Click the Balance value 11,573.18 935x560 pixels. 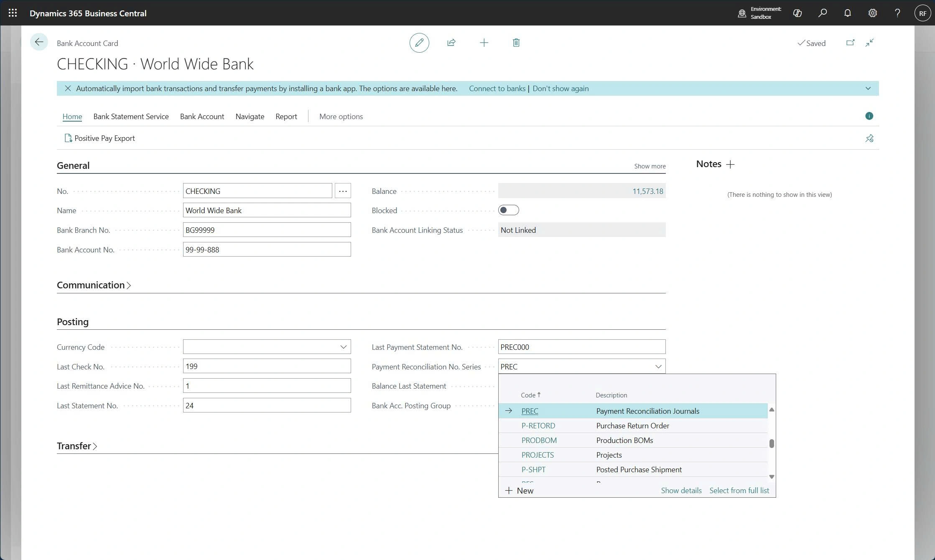[647, 191]
